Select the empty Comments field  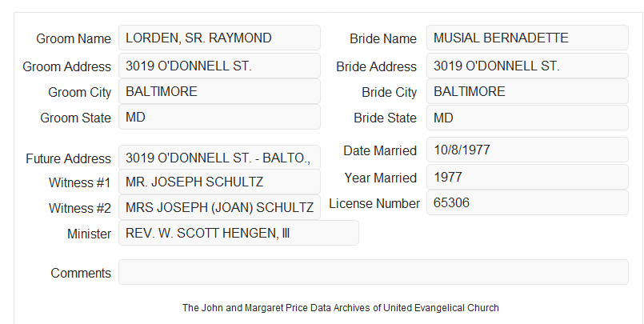tap(374, 272)
